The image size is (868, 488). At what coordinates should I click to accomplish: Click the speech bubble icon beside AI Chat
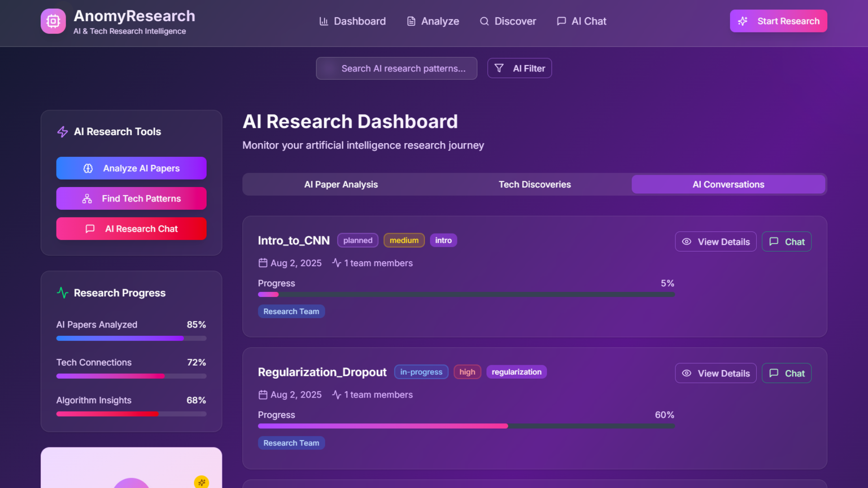click(x=561, y=21)
